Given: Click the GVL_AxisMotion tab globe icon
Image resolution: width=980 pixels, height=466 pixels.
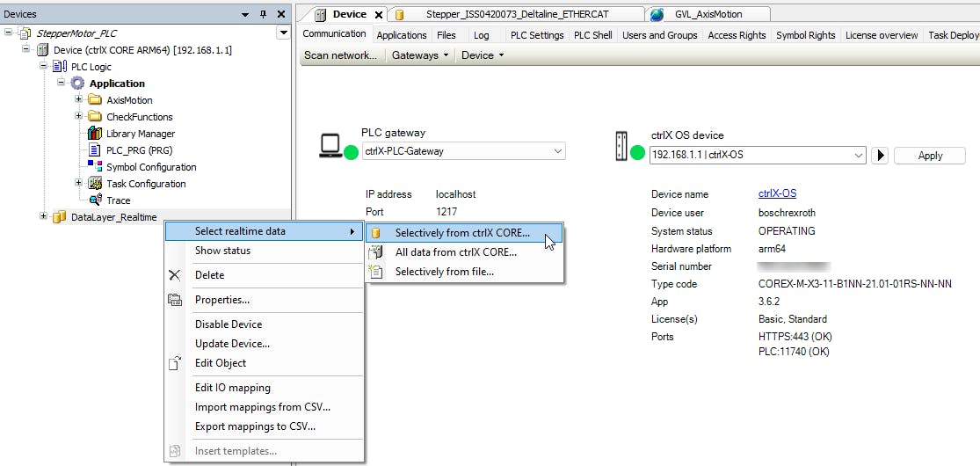Looking at the screenshot, I should click(657, 14).
